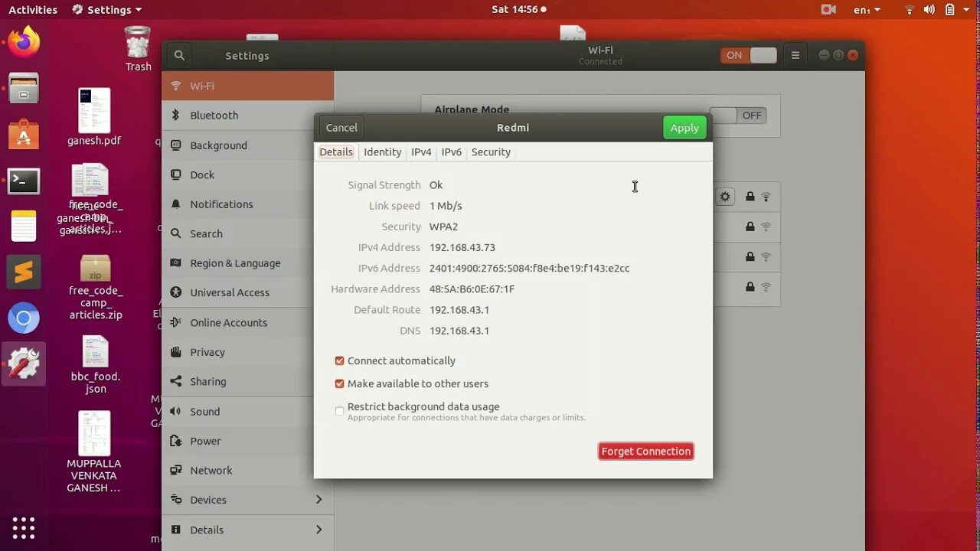Cancel the Redmi connection dialog
This screenshot has height=551, width=980.
[341, 128]
